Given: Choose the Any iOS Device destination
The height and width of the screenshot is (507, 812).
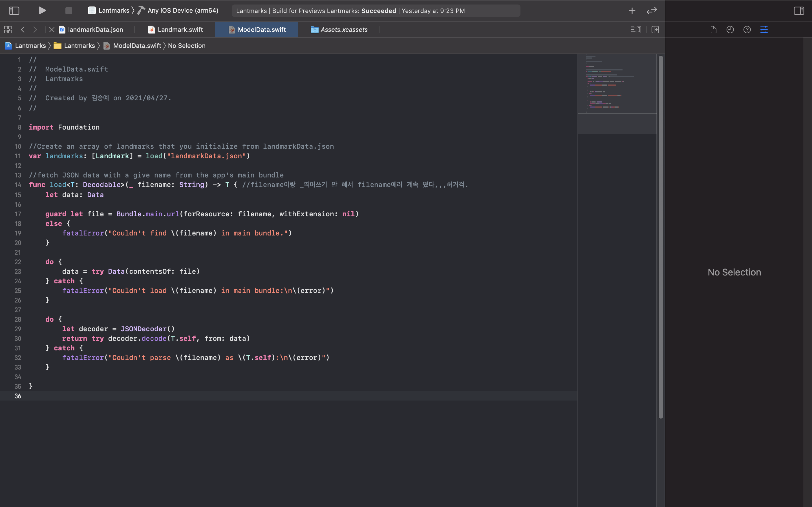Looking at the screenshot, I should click(x=182, y=11).
